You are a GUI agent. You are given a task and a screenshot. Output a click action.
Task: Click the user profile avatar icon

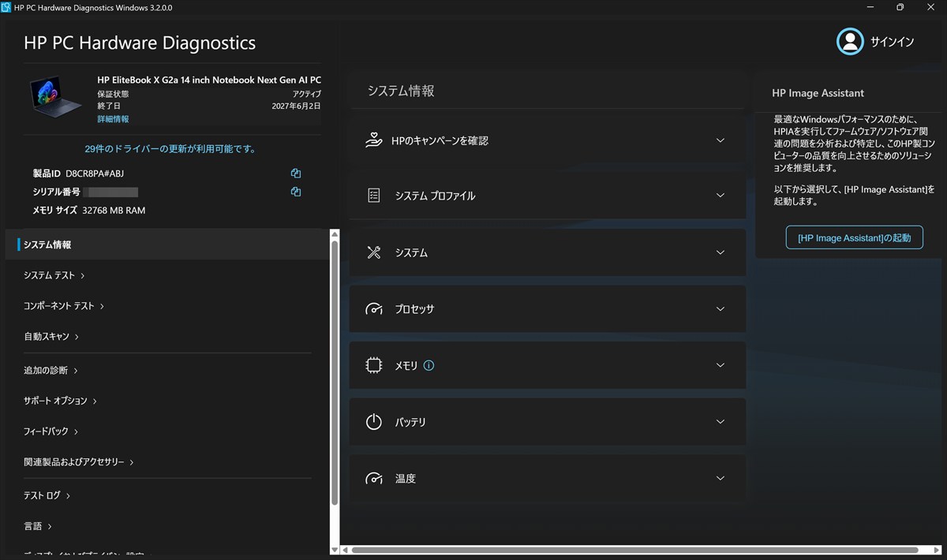click(x=850, y=42)
